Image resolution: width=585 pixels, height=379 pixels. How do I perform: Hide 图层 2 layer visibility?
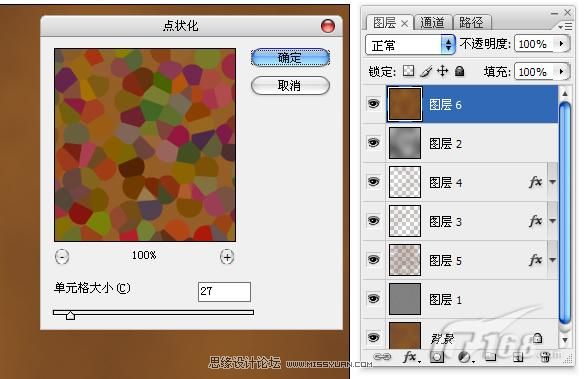tap(373, 142)
